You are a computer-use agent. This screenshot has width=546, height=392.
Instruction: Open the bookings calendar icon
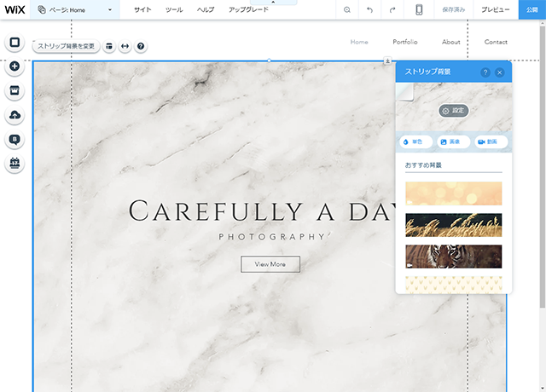pyautogui.click(x=15, y=163)
